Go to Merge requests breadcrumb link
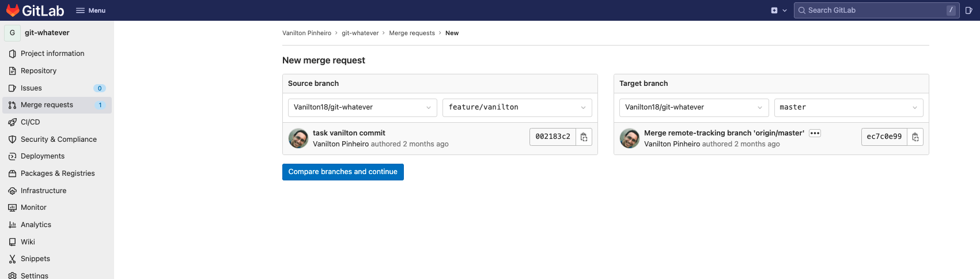Viewport: 980px width, 279px height. click(412, 33)
